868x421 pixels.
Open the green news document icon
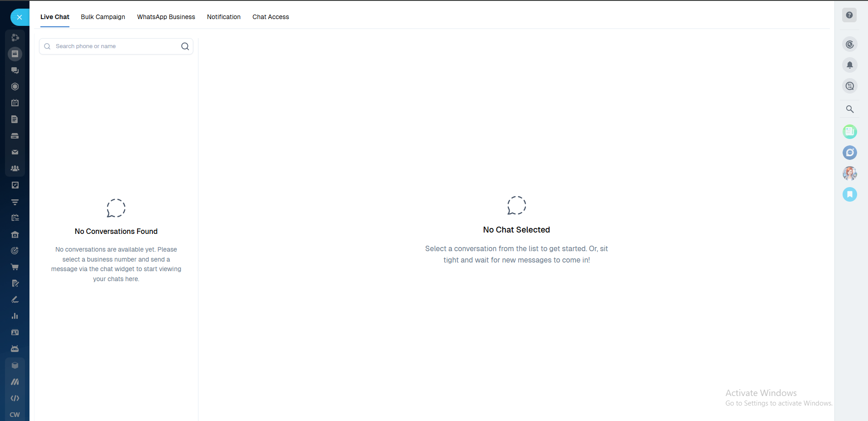[850, 132]
